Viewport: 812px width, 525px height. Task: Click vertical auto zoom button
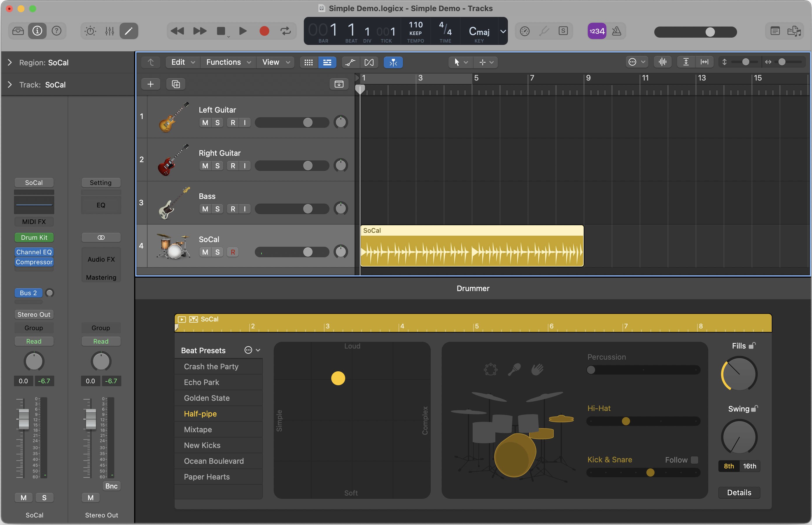click(686, 62)
